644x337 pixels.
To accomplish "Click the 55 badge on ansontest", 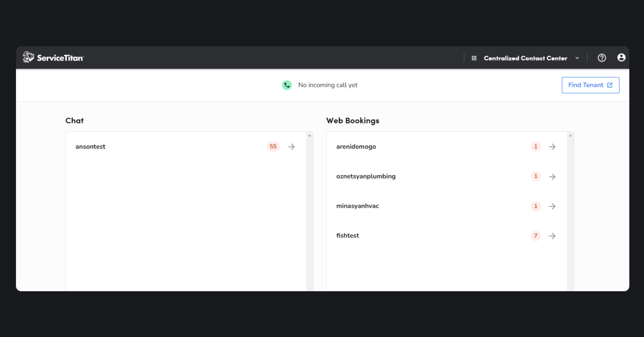I will [x=273, y=147].
